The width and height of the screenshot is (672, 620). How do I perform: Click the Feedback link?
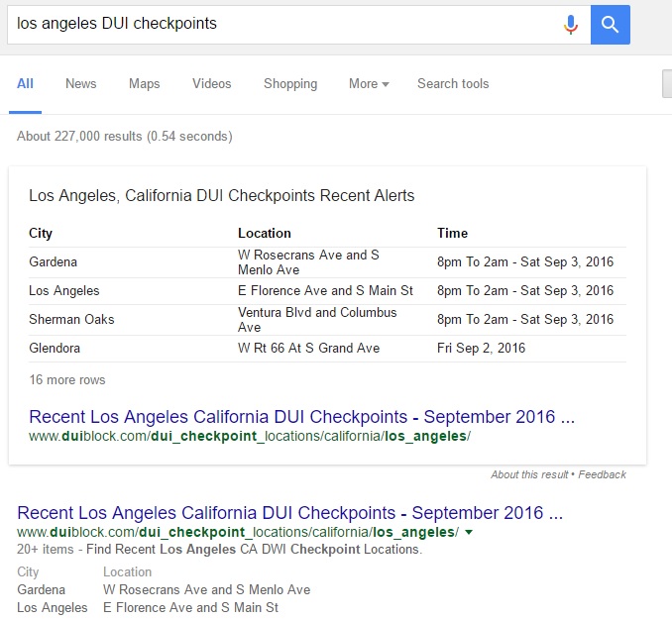click(x=603, y=474)
